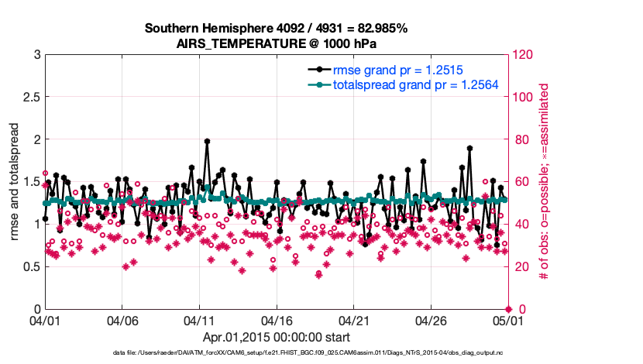The image size is (643, 364).
Task: Click the Southern Hemisphere title line
Action: click(x=276, y=29)
